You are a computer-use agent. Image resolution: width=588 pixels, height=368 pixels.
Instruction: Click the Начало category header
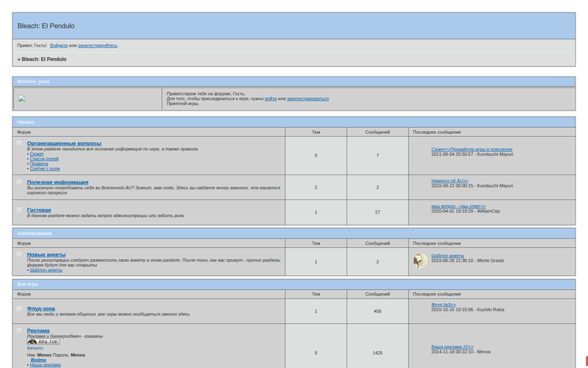point(26,122)
